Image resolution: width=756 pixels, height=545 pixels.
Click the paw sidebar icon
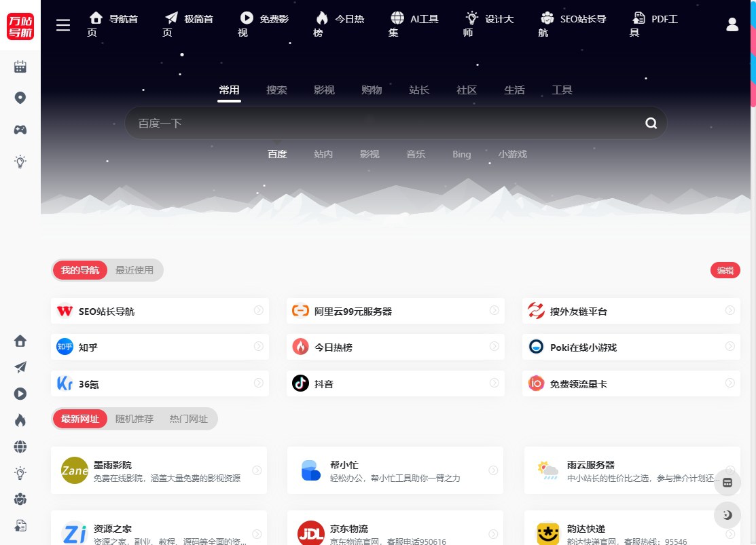(20, 500)
